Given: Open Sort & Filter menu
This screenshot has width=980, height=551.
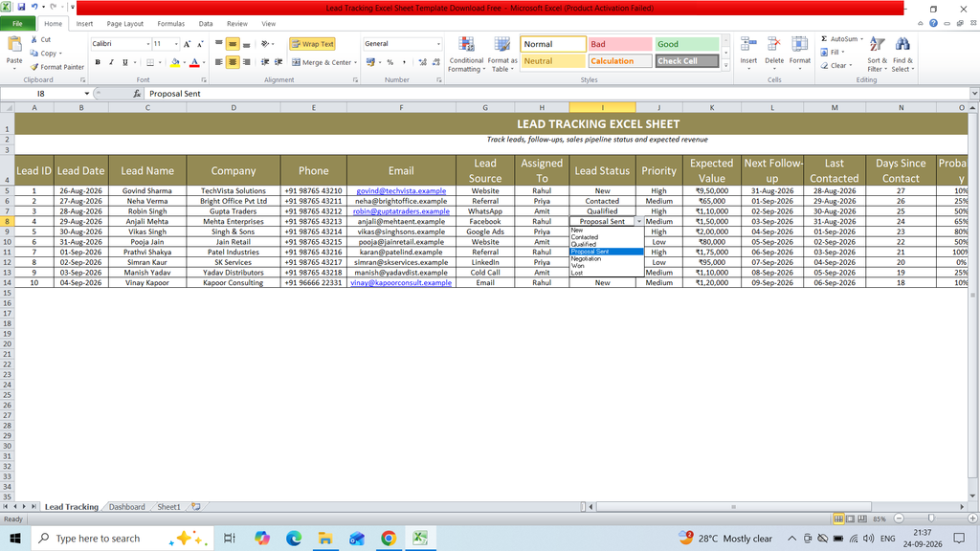Looking at the screenshot, I should click(877, 55).
